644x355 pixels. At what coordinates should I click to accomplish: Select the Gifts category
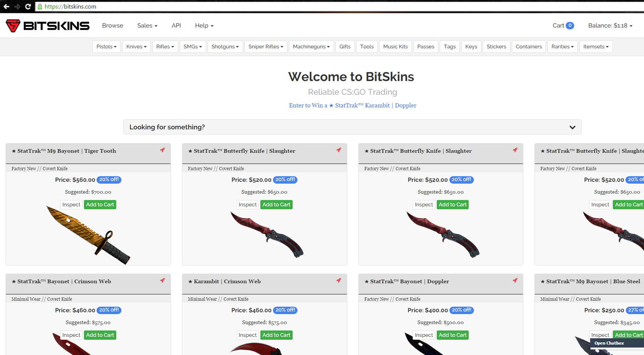coord(345,46)
